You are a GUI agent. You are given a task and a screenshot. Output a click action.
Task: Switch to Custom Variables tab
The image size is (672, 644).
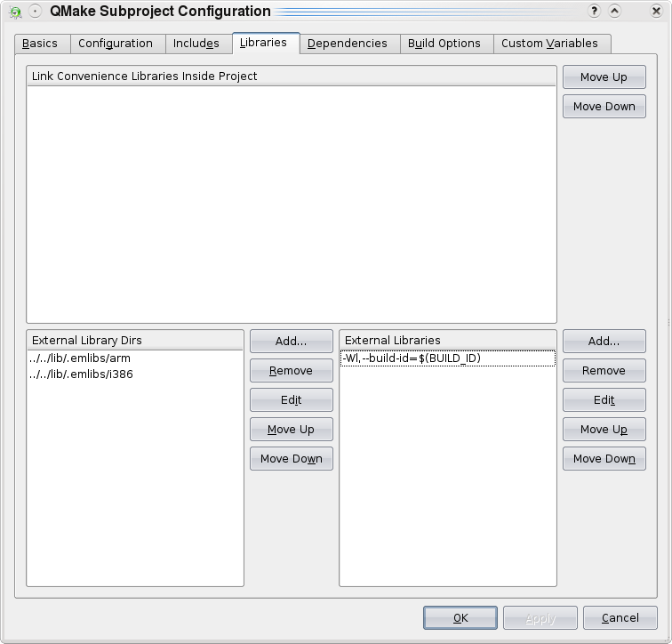click(550, 44)
